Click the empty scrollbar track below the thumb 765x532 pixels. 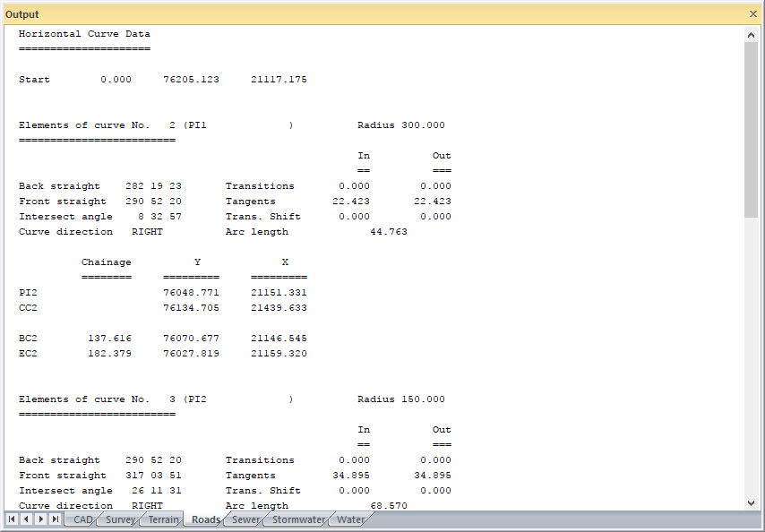(x=752, y=358)
